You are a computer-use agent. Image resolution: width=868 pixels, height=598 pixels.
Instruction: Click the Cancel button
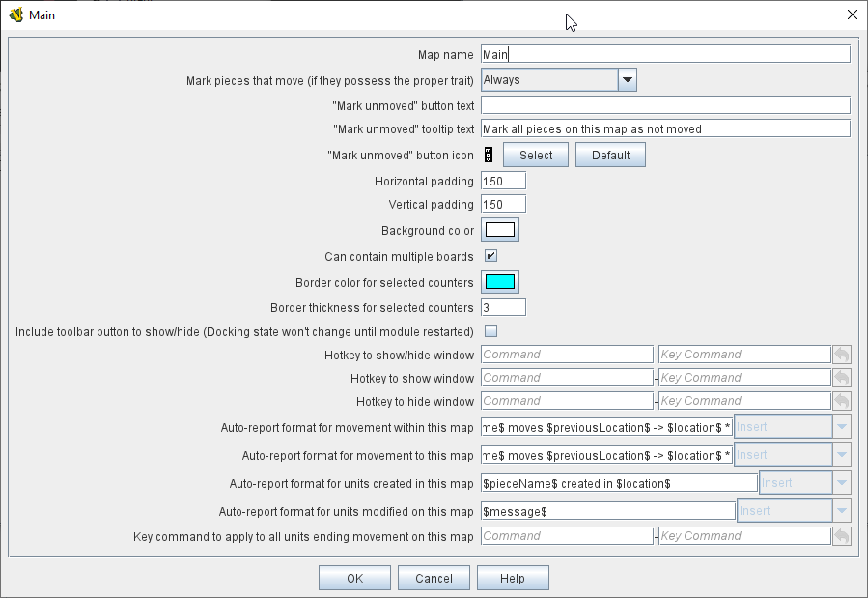tap(434, 578)
